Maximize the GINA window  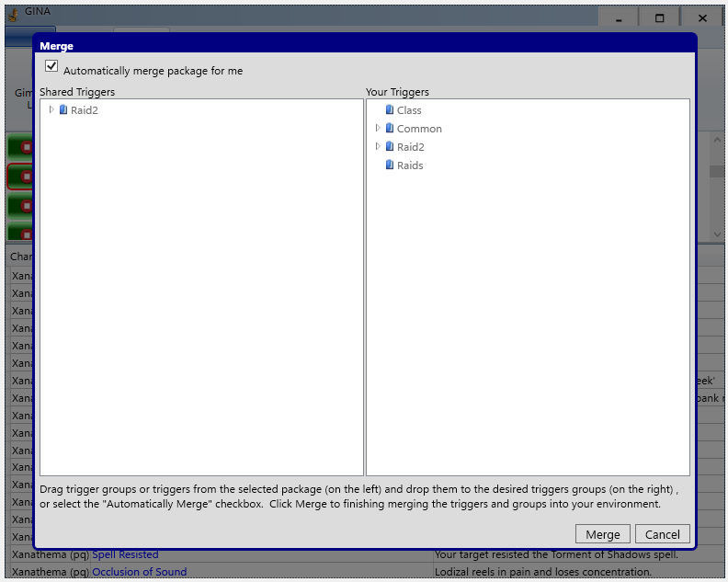coord(659,17)
